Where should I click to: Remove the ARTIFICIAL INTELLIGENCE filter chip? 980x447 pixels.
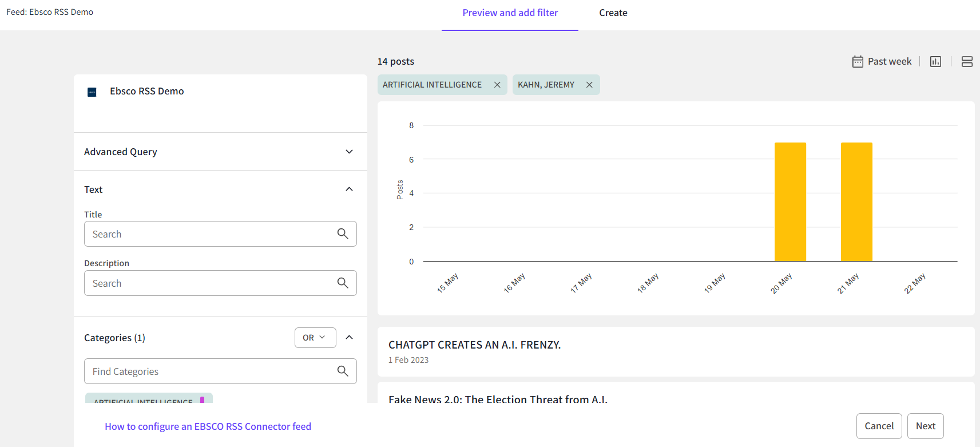497,85
